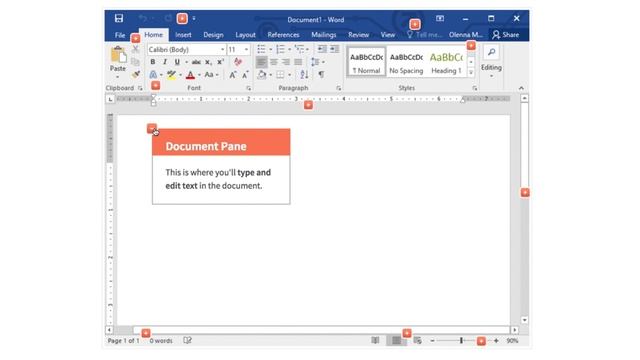
Task: Open the font size 11 dropdown
Action: coord(247,50)
